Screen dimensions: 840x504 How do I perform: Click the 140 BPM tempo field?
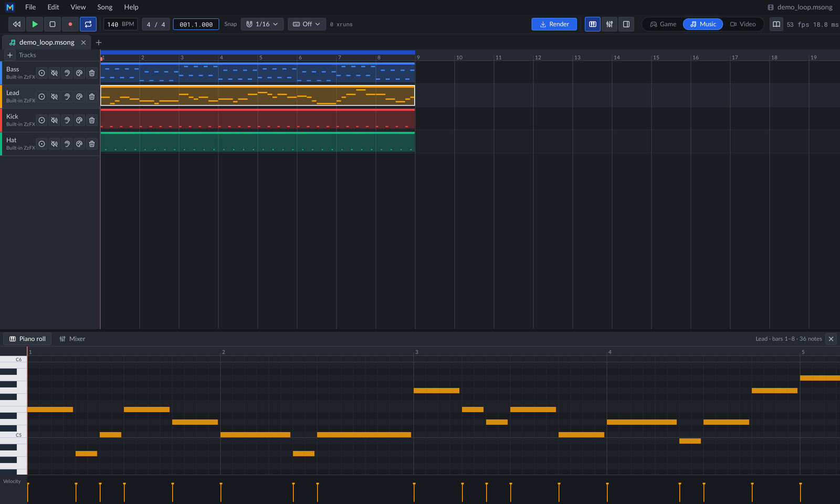121,24
